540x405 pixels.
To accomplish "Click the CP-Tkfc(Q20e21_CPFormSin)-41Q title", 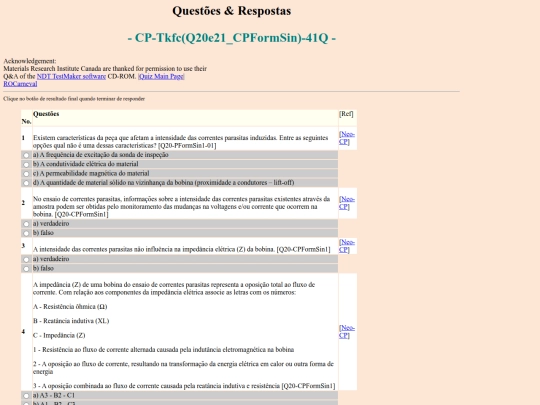I will [232, 38].
